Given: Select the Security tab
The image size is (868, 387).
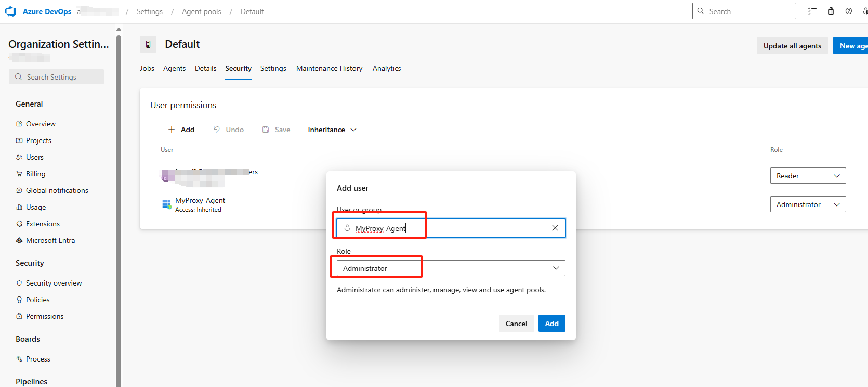Looking at the screenshot, I should 238,68.
